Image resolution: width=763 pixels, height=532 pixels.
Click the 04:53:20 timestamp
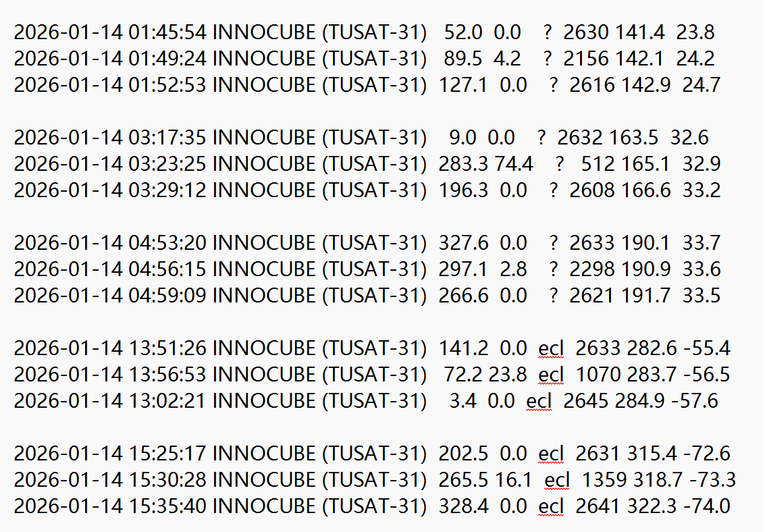(x=167, y=243)
